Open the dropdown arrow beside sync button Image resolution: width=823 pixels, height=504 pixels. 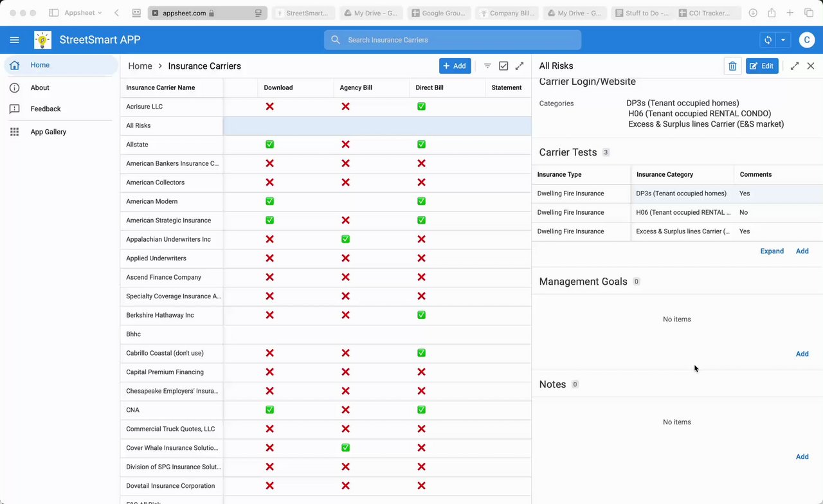(x=783, y=40)
